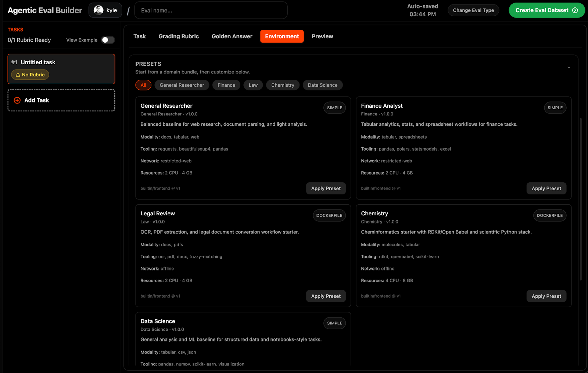Click the Change Eval Type button
The width and height of the screenshot is (588, 373).
pos(473,10)
